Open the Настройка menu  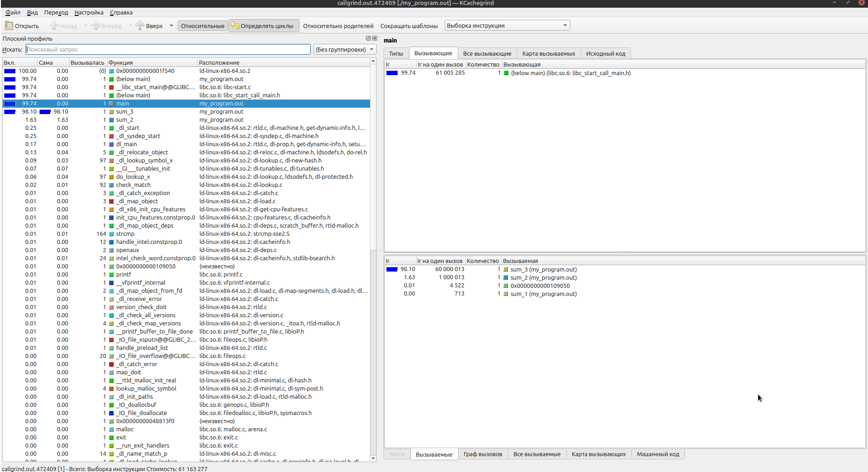click(89, 13)
